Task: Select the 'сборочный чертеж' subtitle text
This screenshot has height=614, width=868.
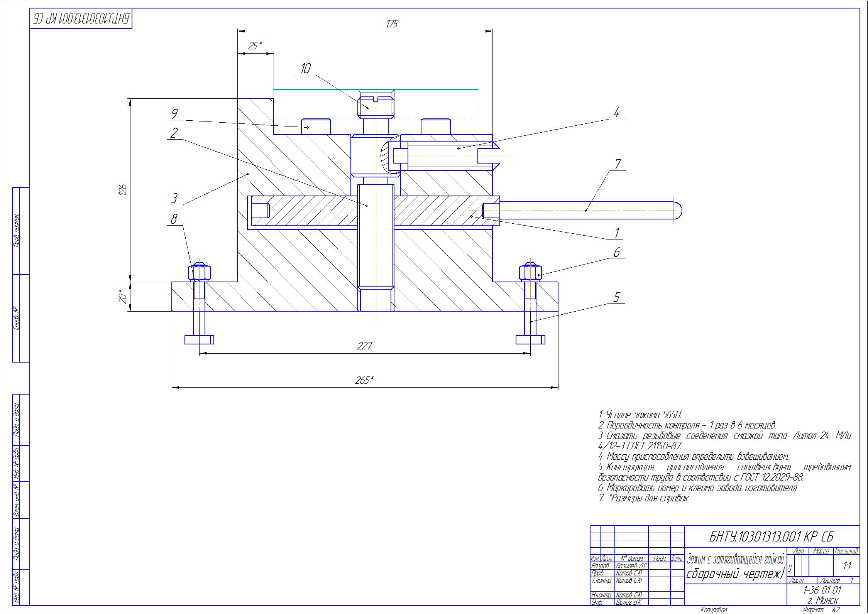Action: pos(736,574)
